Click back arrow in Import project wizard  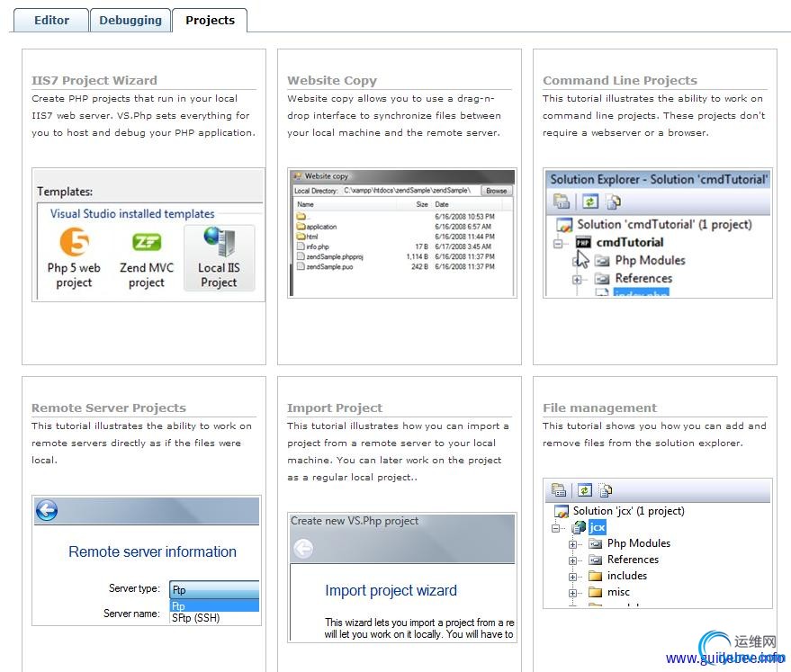tap(303, 549)
